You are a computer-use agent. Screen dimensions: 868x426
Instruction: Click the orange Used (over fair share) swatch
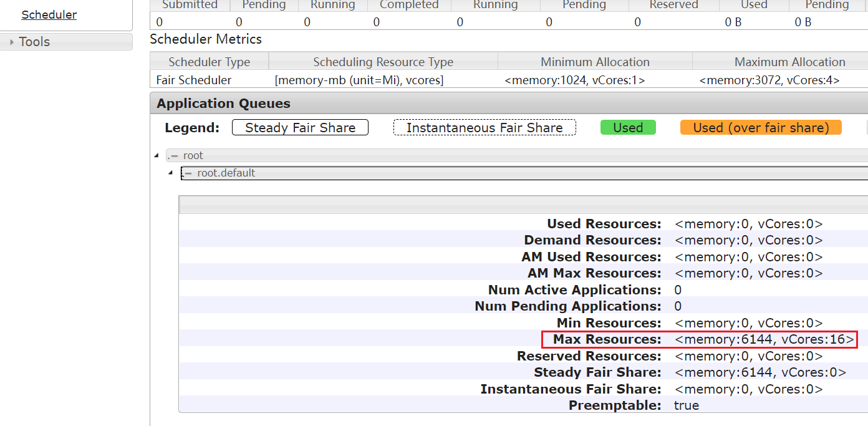761,128
